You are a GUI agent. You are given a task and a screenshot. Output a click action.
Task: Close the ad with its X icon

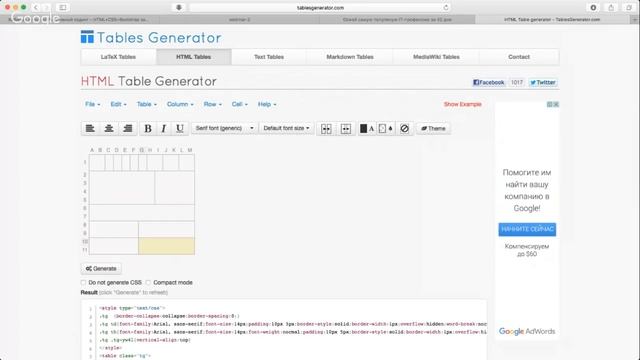pos(556,104)
